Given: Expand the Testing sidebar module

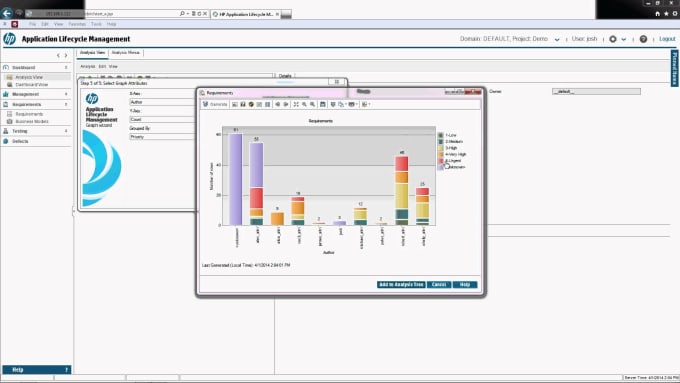Looking at the screenshot, I should (x=36, y=131).
